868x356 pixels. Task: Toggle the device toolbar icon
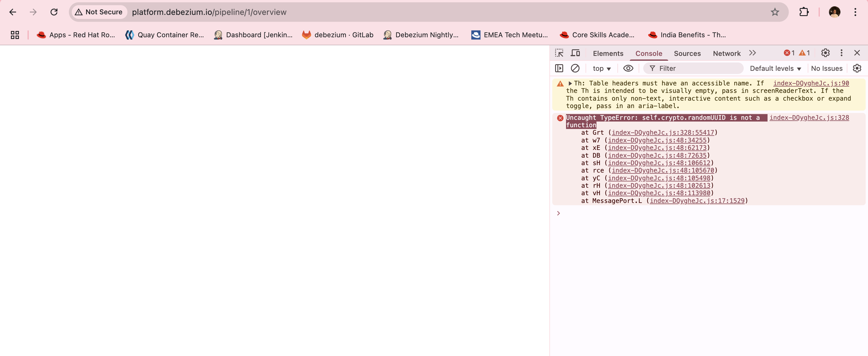[x=575, y=53]
